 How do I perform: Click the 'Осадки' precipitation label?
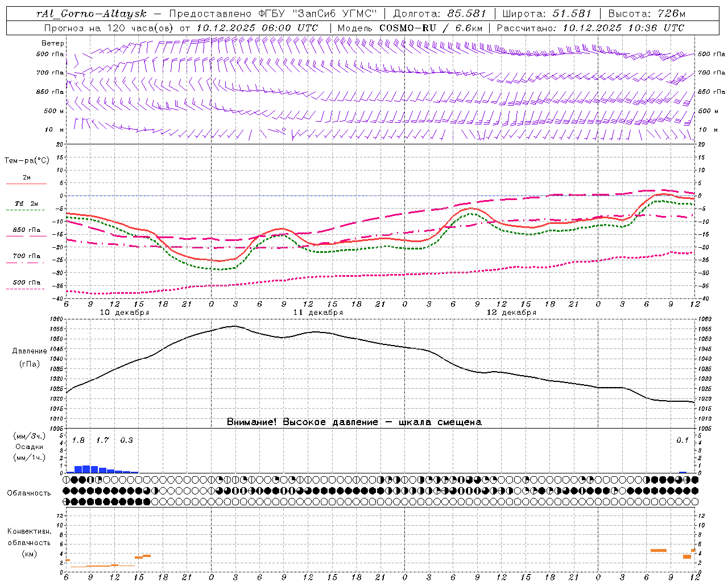tap(29, 447)
